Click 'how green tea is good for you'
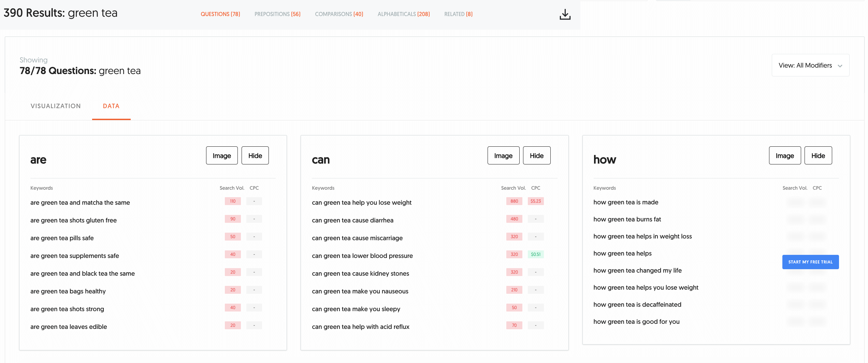Screen dimensions: 868x363 click(636, 322)
